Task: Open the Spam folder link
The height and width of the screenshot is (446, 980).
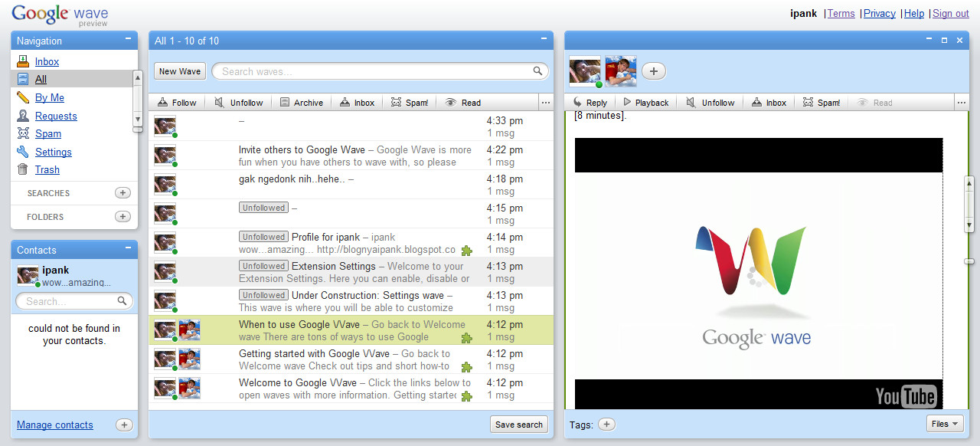Action: click(48, 133)
